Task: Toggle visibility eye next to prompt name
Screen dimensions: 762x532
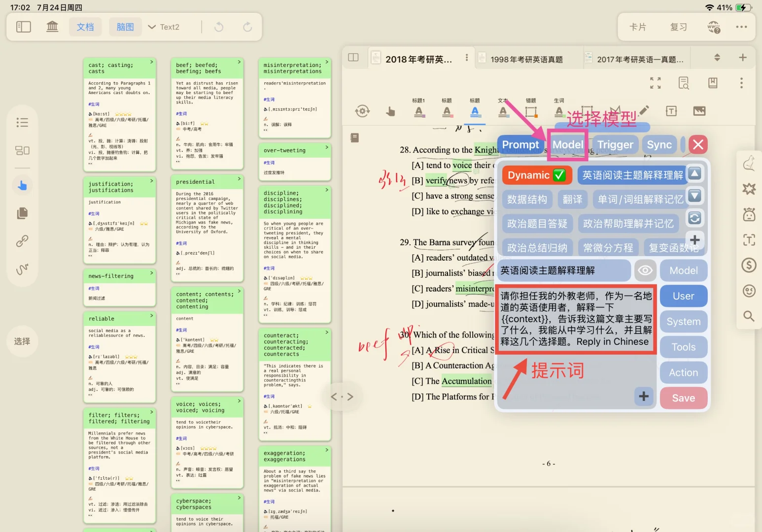Action: click(x=645, y=270)
